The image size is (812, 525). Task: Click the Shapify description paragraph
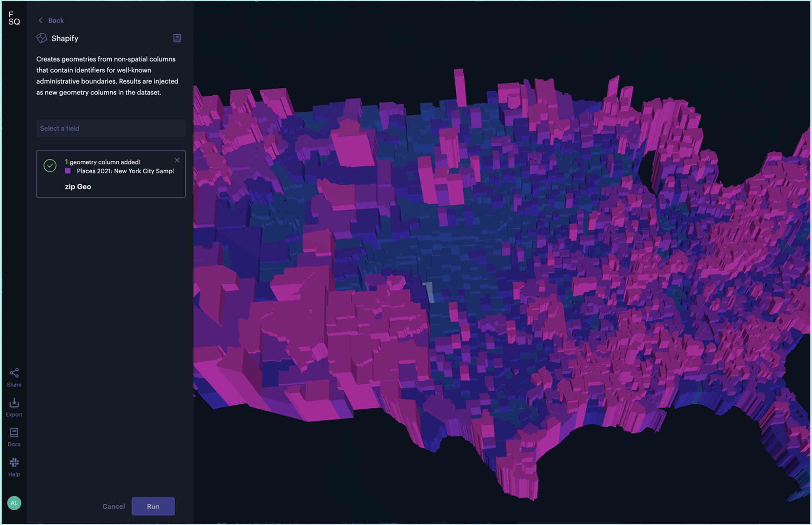click(107, 76)
